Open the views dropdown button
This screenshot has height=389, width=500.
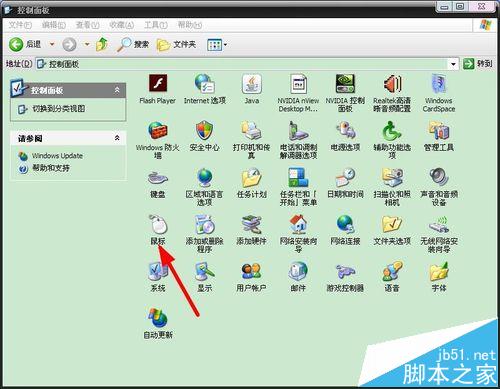tap(217, 45)
